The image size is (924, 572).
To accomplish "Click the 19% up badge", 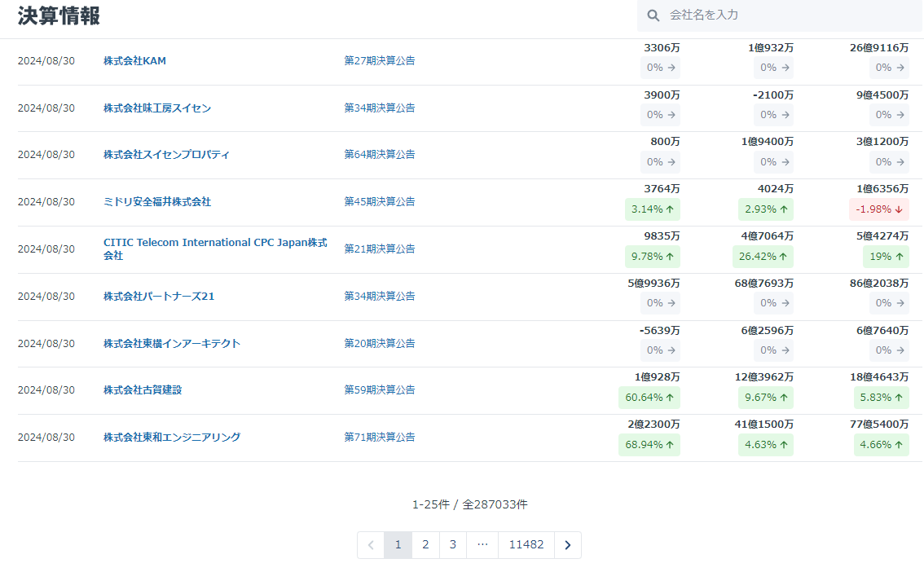I will pos(887,256).
